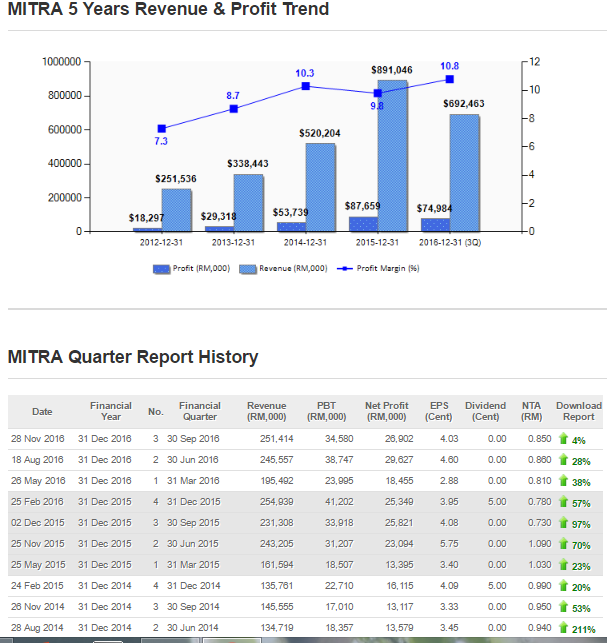Select the net profit value 29,627

(399, 460)
